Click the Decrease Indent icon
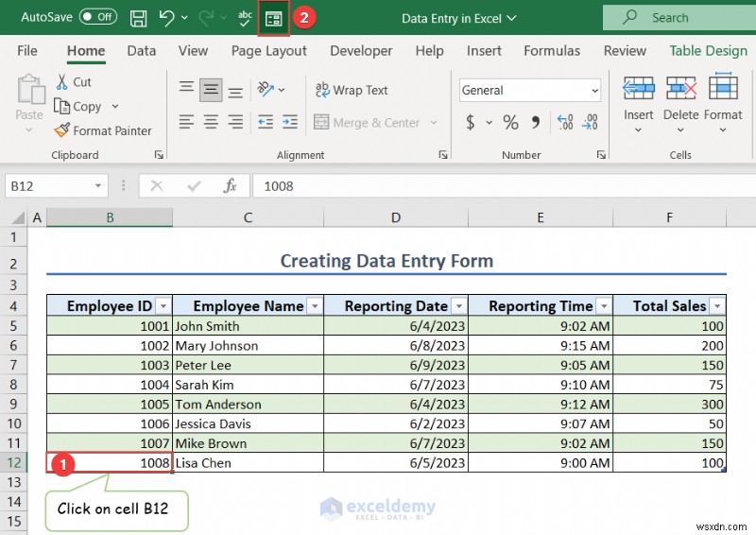The height and width of the screenshot is (535, 756). [x=266, y=122]
